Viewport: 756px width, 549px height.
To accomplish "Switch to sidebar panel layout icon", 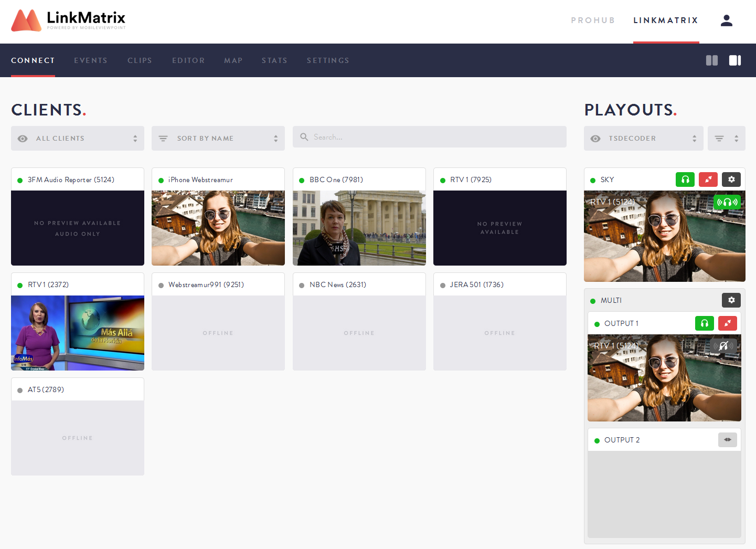I will pyautogui.click(x=735, y=60).
